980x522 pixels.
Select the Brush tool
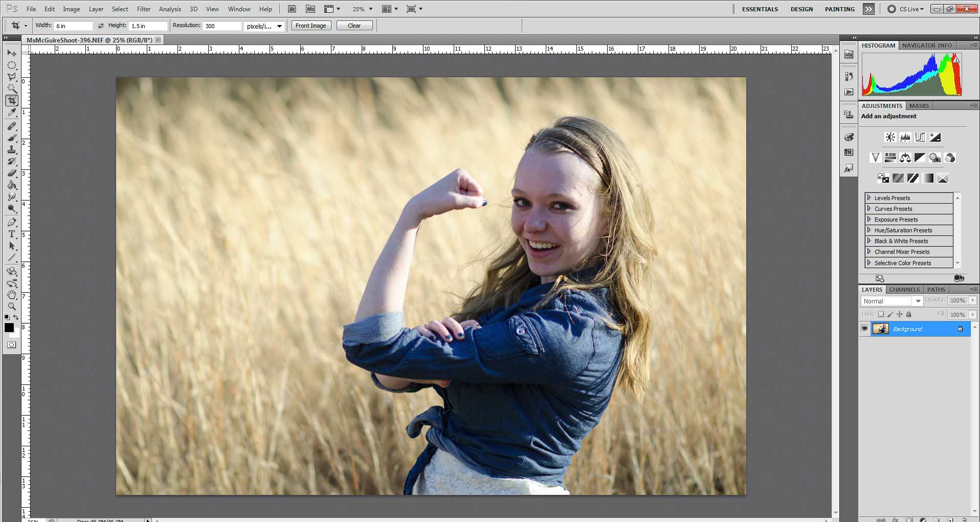click(x=12, y=138)
